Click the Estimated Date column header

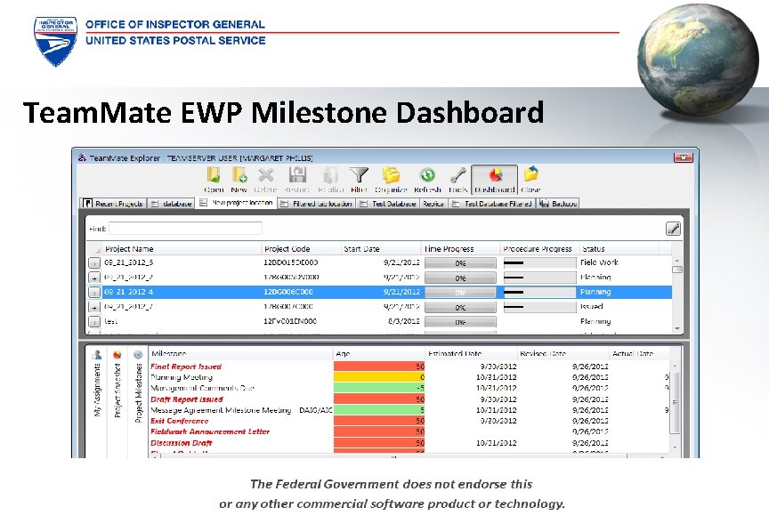[471, 353]
